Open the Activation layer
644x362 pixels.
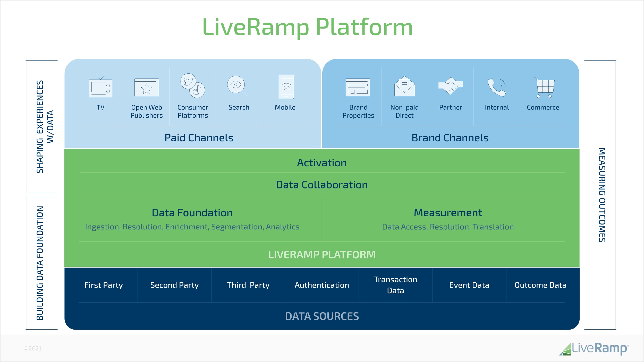[x=322, y=162]
